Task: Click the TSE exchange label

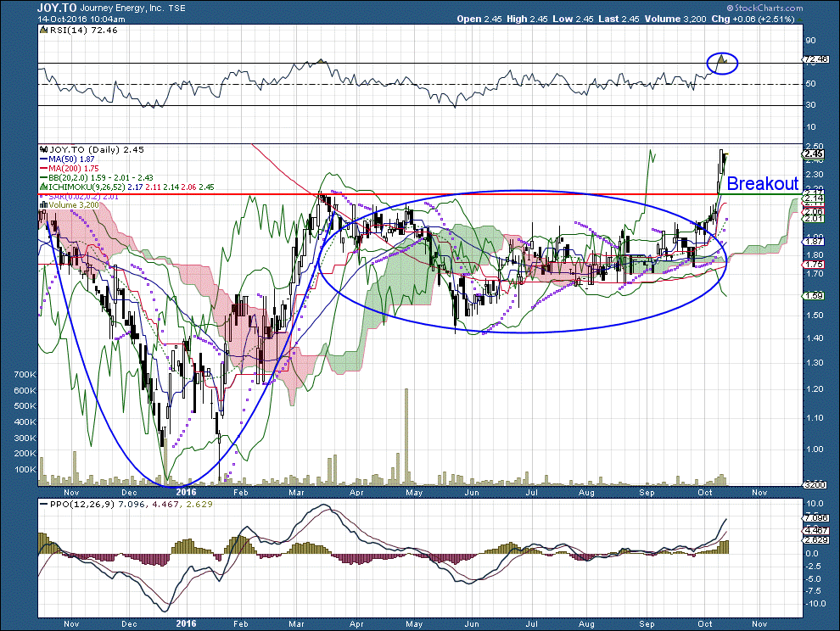Action: pyautogui.click(x=176, y=8)
